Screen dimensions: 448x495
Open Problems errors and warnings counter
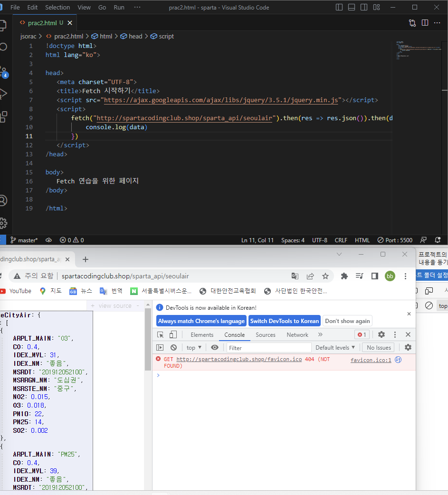[x=72, y=240]
